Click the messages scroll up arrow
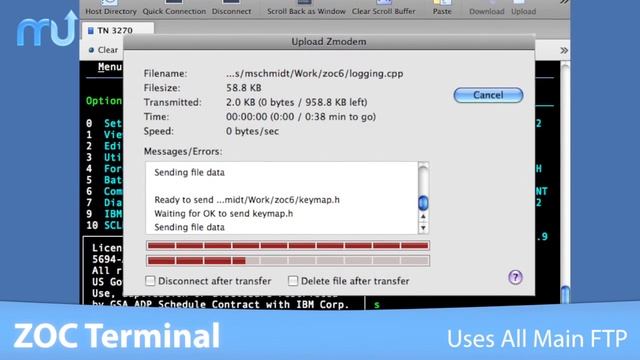Screen dimensions: 640x360 coord(423,217)
